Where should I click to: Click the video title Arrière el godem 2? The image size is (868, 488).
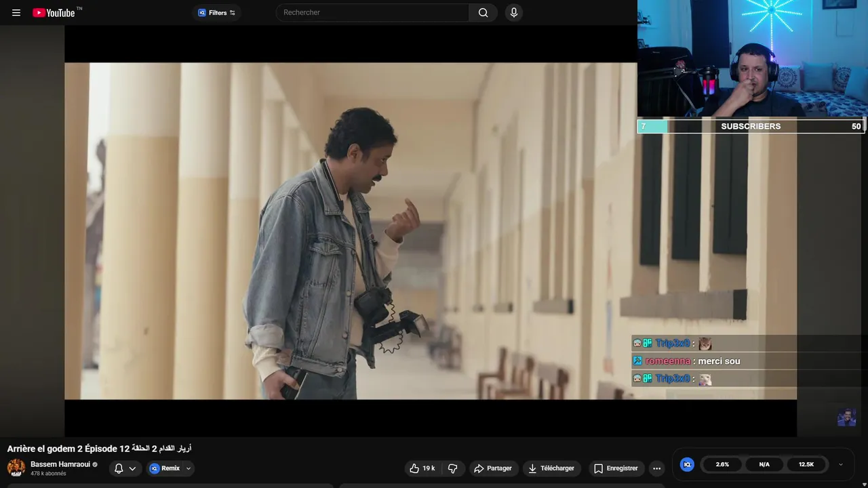[x=99, y=449]
